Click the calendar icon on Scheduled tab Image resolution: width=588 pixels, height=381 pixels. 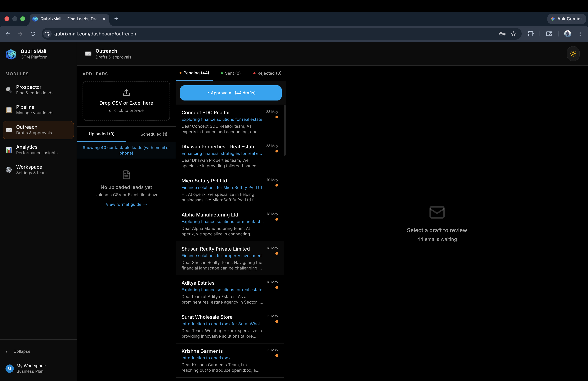[136, 134]
